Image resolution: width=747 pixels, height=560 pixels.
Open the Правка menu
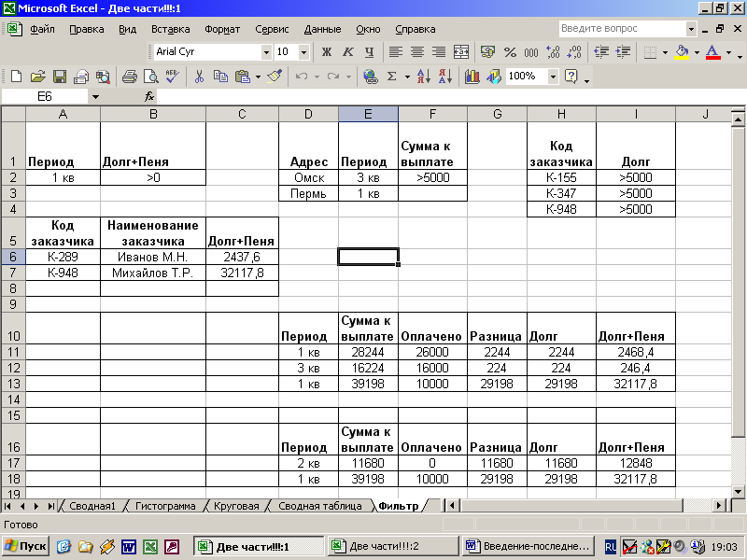(87, 29)
